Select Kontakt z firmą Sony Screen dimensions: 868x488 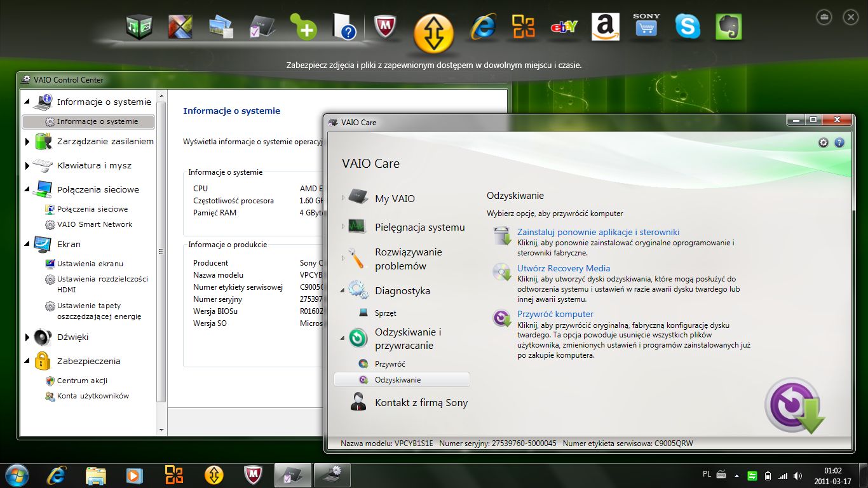coord(421,403)
